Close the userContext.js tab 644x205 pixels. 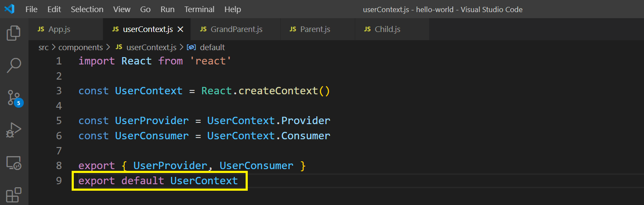click(x=181, y=29)
